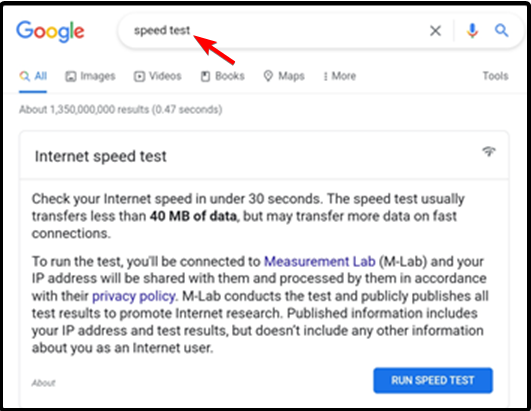
Task: Click the About link in the card
Action: 43,383
